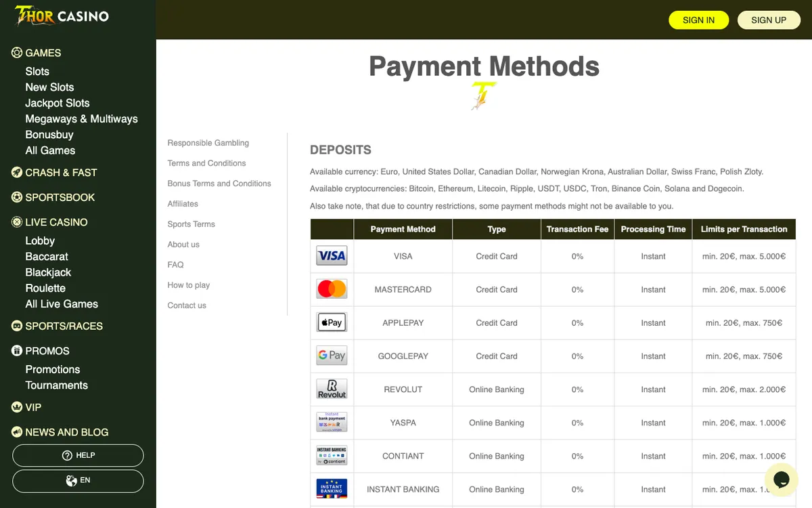Image resolution: width=812 pixels, height=508 pixels.
Task: Click the Payment Method column header
Action: pos(403,229)
